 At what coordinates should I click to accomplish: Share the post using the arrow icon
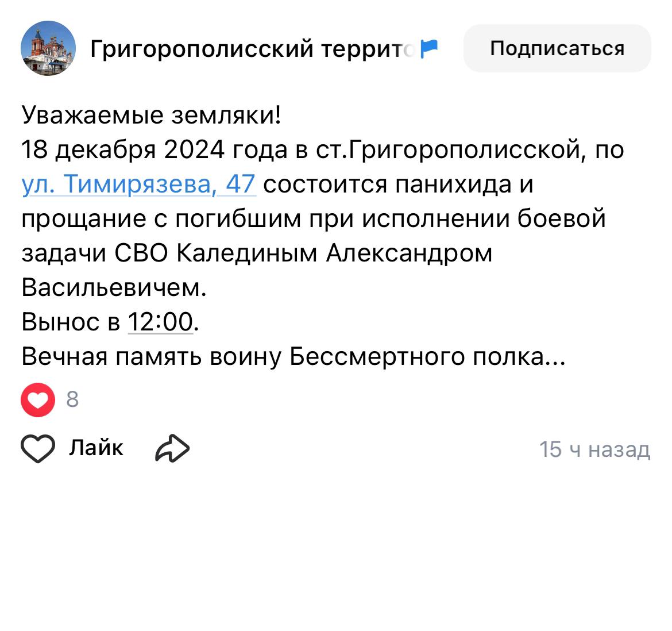[172, 448]
